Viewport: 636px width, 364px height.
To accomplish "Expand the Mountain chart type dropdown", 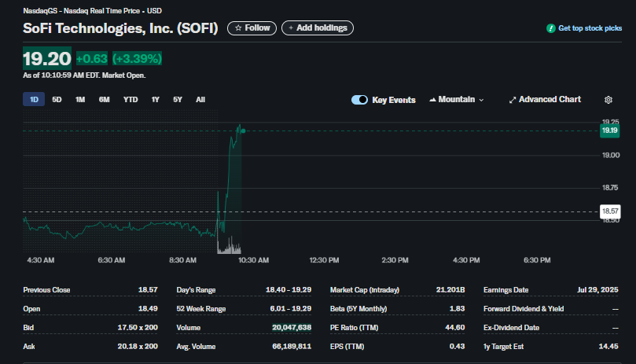I will 457,99.
